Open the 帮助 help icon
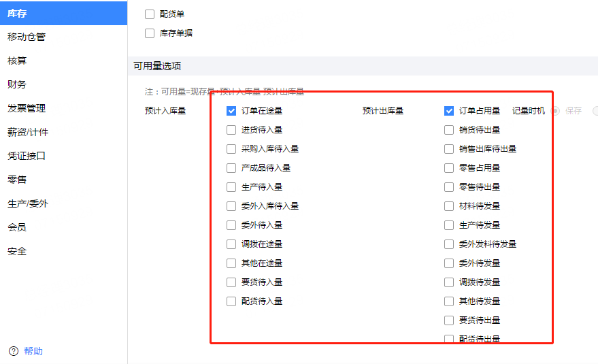Screen dimensions: 598x364 (14, 351)
